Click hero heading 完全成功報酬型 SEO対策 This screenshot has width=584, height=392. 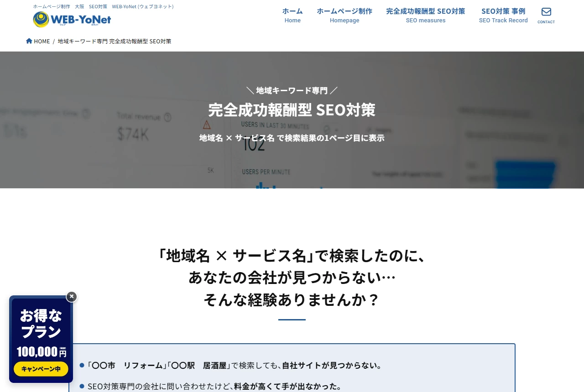(x=292, y=110)
